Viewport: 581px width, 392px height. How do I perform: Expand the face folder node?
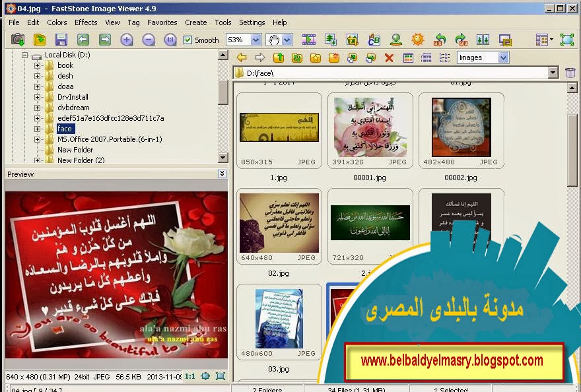(37, 129)
